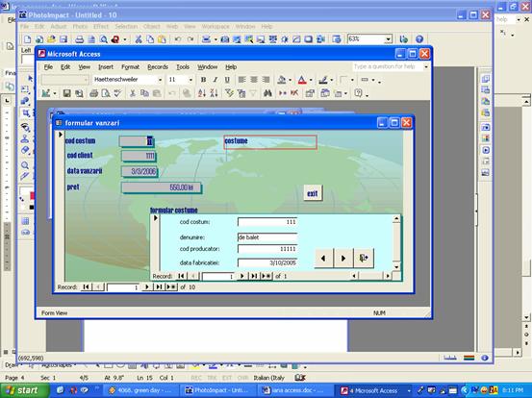Select the Zoom magnifier tool in PhotoImpact panel
The image size is (532, 398).
25,165
